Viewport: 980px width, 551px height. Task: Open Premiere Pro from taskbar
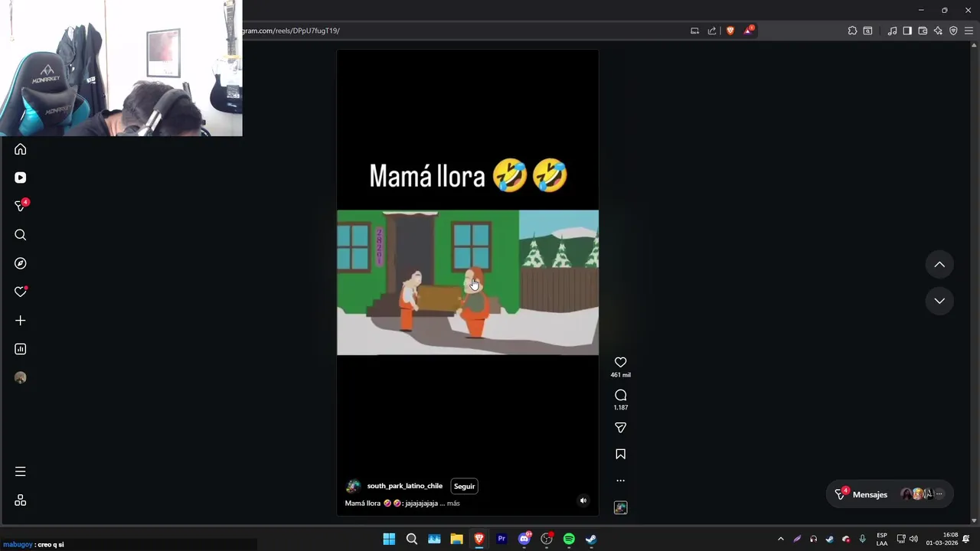point(501,539)
